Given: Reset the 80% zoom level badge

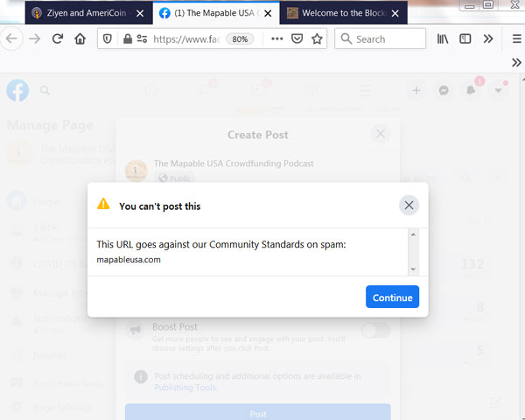Looking at the screenshot, I should click(x=240, y=39).
